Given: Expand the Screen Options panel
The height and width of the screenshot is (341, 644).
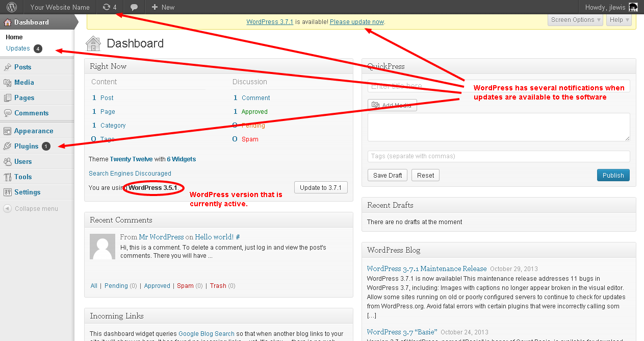Looking at the screenshot, I should [x=576, y=20].
